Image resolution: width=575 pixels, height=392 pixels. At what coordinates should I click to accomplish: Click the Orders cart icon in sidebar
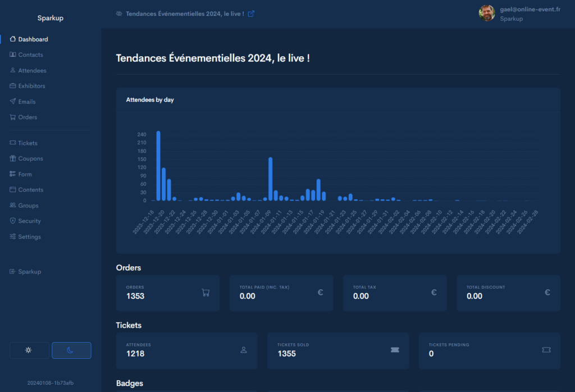tap(13, 117)
